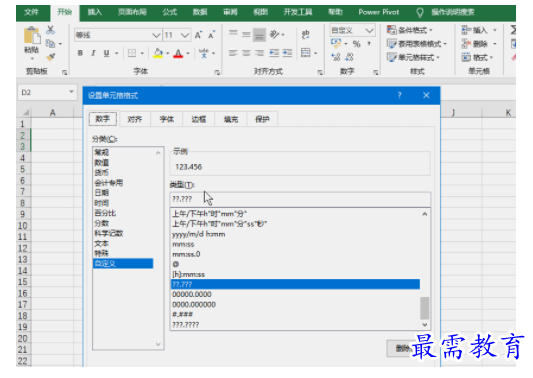Switch to the Page Layout ribbon tab
533x378 pixels.
click(x=132, y=12)
